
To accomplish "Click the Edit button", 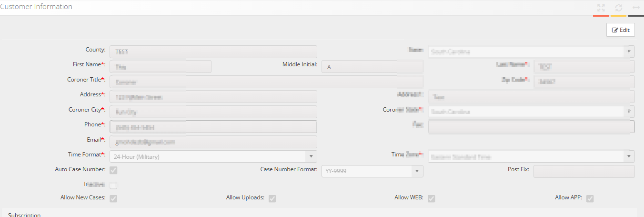I will (620, 30).
